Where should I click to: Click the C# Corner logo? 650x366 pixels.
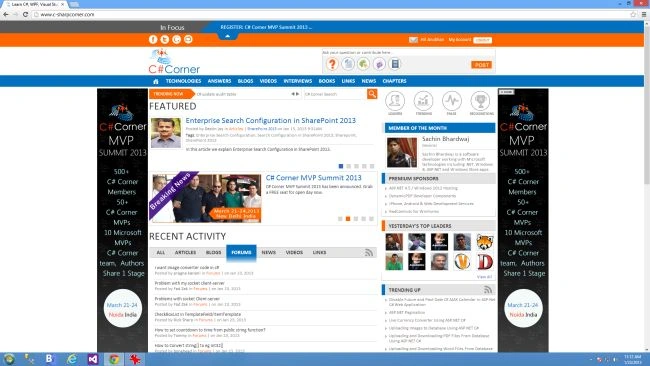174,61
